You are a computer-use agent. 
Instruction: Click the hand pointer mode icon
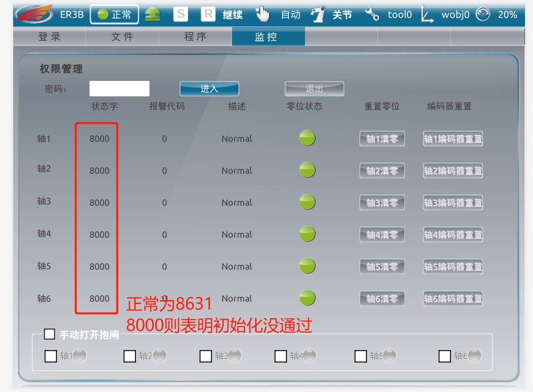(x=263, y=14)
